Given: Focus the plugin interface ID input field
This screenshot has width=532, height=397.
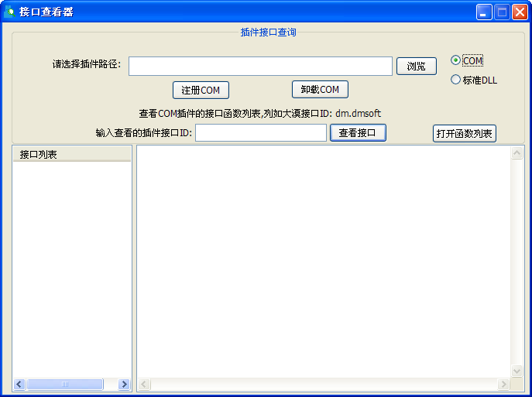Looking at the screenshot, I should (x=260, y=132).
